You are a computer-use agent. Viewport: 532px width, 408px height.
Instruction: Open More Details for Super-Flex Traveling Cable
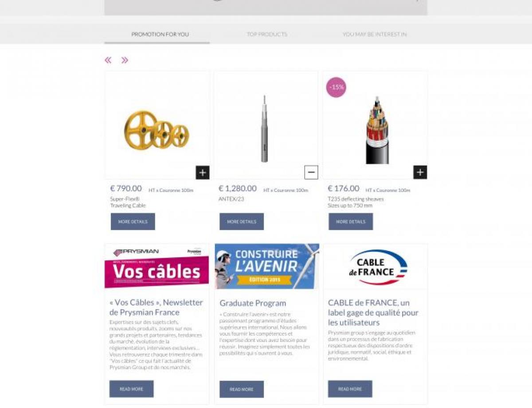133,221
